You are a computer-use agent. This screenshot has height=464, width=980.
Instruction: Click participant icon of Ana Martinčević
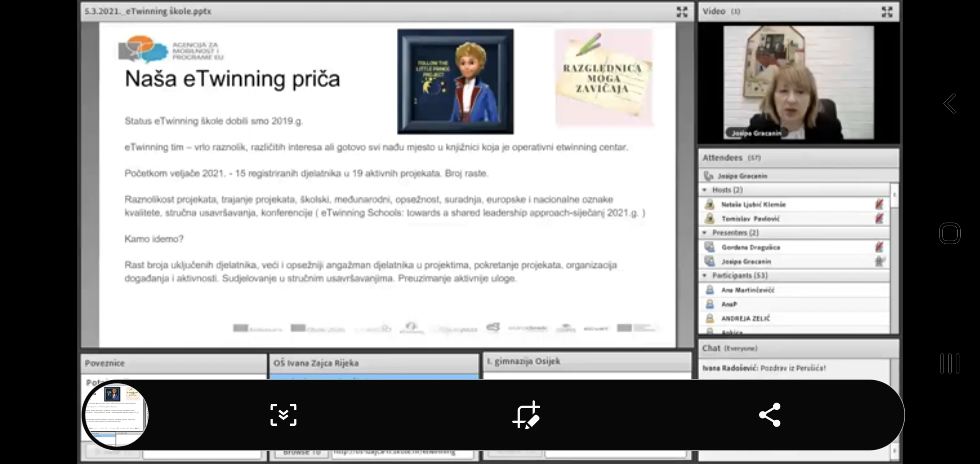click(710, 290)
